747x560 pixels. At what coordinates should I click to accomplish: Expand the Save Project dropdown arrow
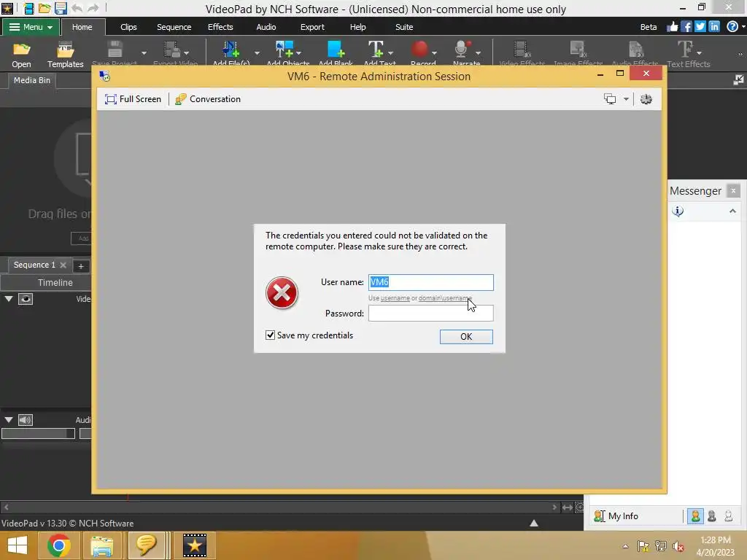click(x=144, y=52)
